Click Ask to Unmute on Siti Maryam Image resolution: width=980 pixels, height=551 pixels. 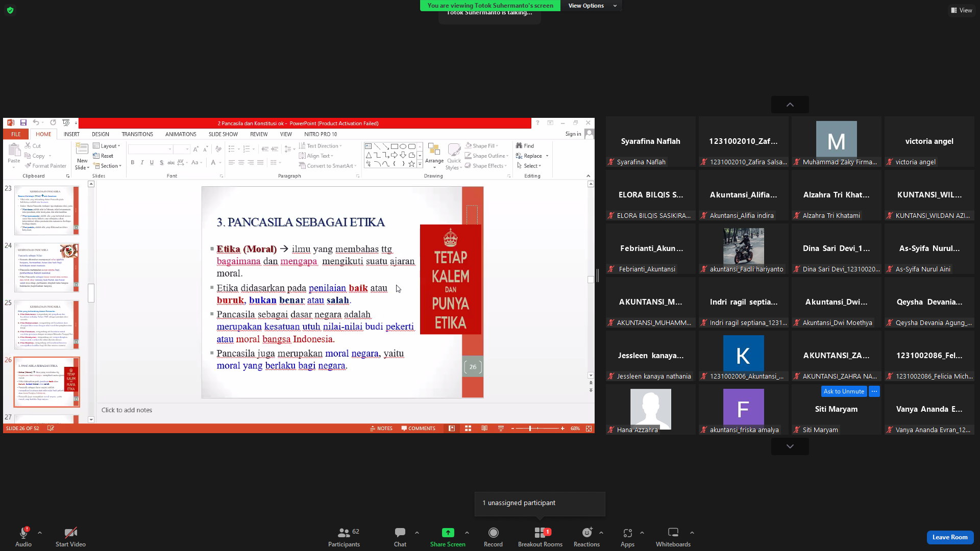[844, 391]
